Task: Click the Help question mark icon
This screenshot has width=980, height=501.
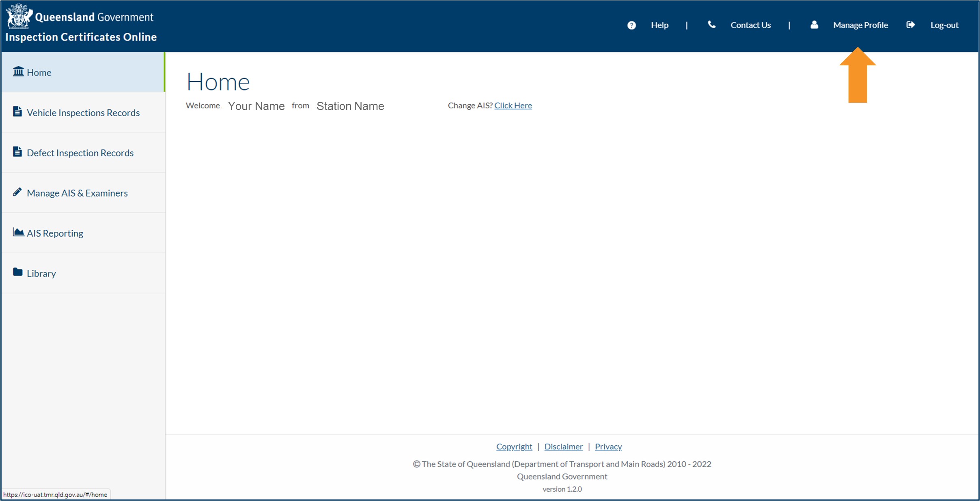Action: coord(631,25)
